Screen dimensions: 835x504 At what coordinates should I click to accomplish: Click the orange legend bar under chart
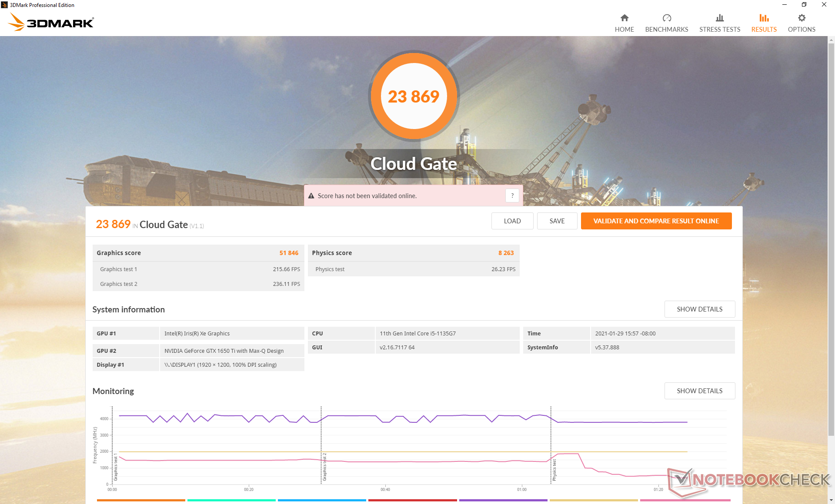(x=141, y=500)
